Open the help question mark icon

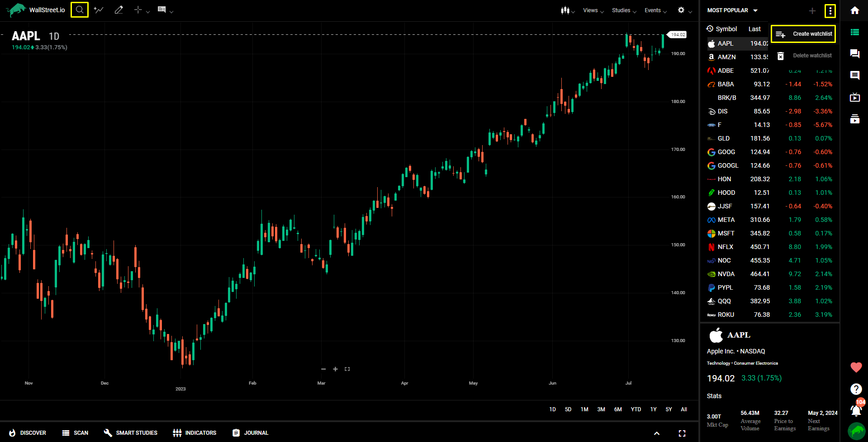[x=856, y=389]
